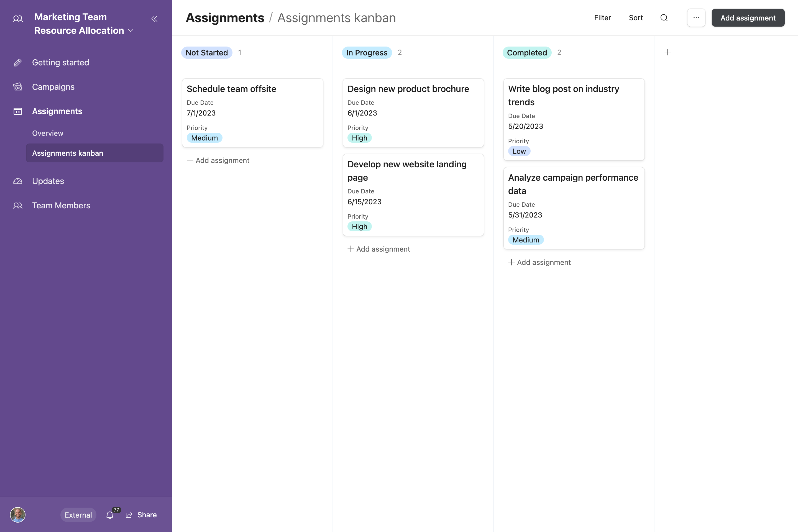Open the search in the top toolbar

[x=664, y=18]
